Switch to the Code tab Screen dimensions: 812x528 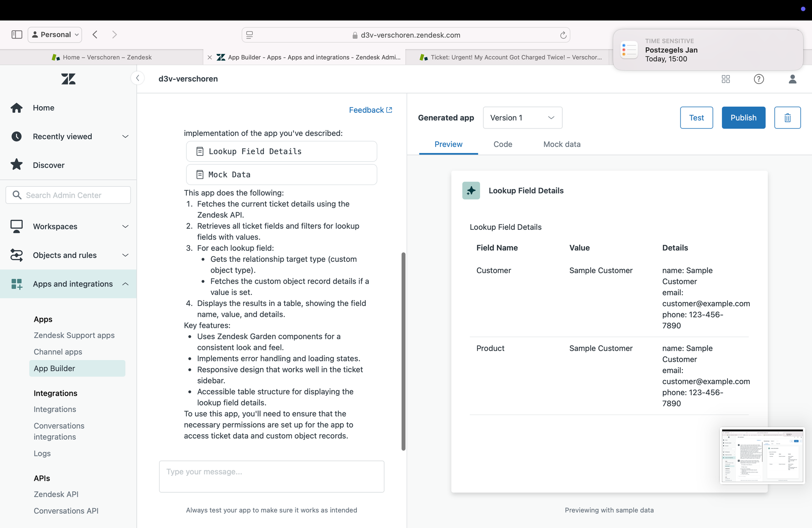pos(503,144)
